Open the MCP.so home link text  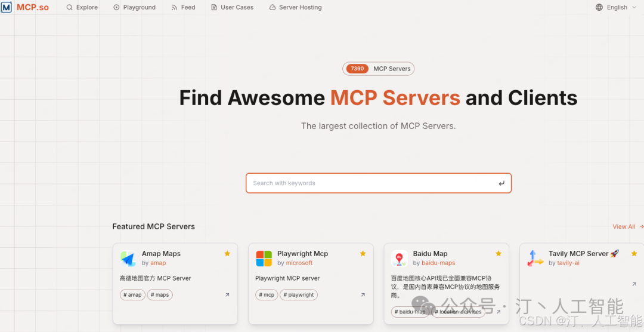point(32,7)
